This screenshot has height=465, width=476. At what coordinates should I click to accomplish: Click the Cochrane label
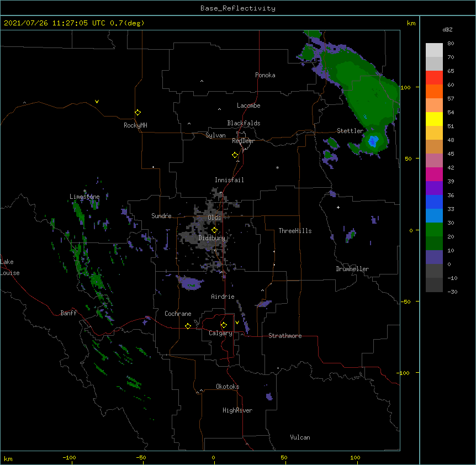178,314
